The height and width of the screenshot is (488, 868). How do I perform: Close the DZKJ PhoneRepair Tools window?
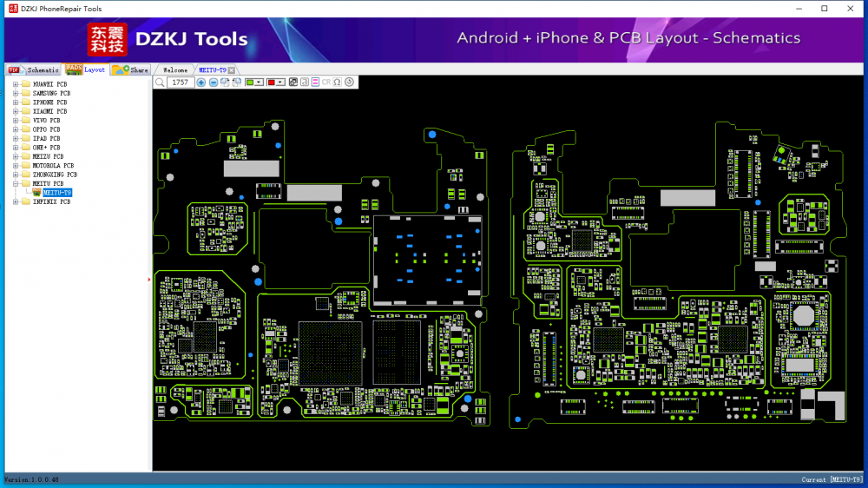[851, 9]
